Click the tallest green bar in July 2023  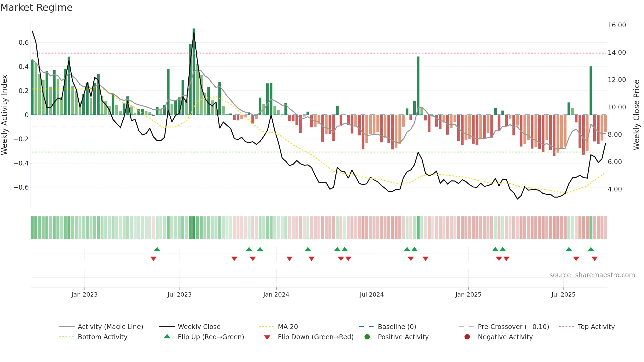click(x=194, y=72)
